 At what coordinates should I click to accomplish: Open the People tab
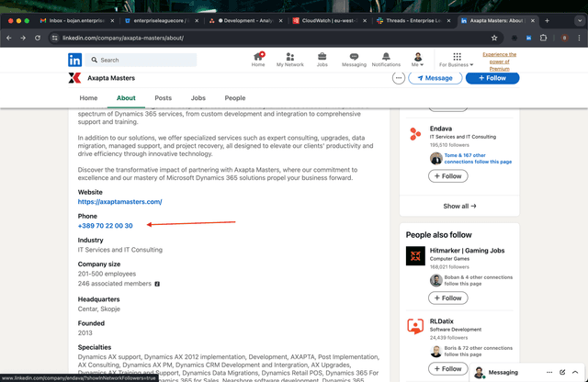tap(235, 98)
